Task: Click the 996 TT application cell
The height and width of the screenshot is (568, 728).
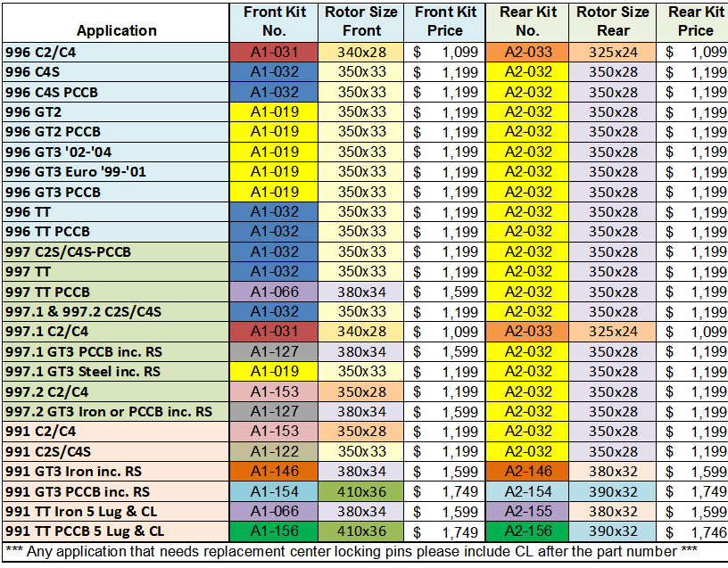Action: point(116,212)
